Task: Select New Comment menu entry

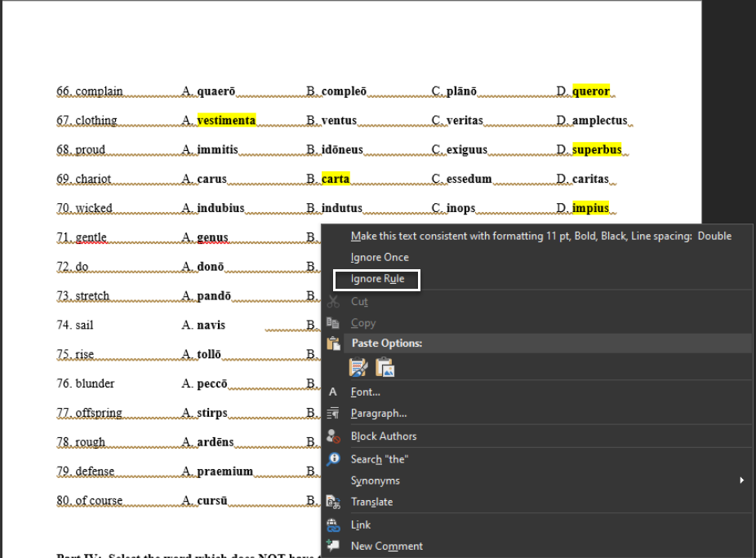Action: click(x=387, y=547)
